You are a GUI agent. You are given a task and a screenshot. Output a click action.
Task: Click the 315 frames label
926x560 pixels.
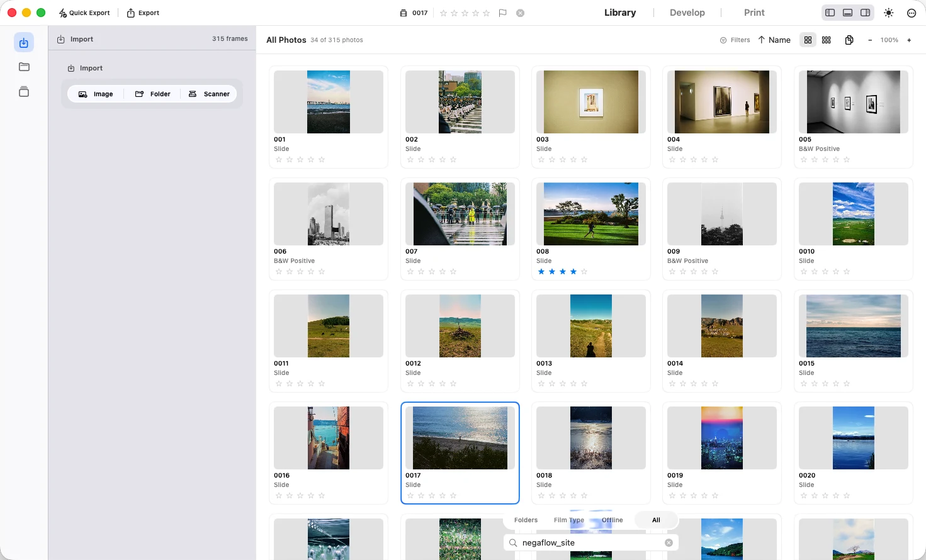tap(230, 39)
